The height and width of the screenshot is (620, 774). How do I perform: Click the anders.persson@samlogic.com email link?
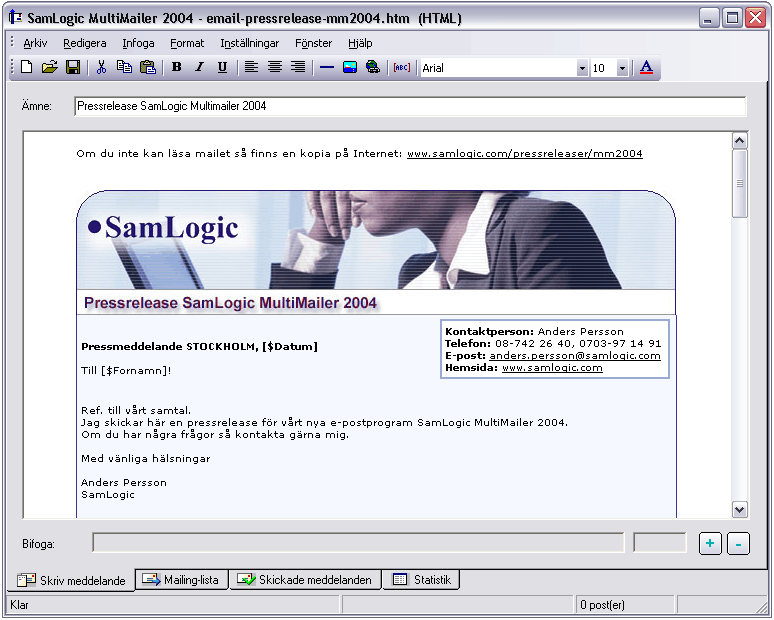click(x=575, y=355)
